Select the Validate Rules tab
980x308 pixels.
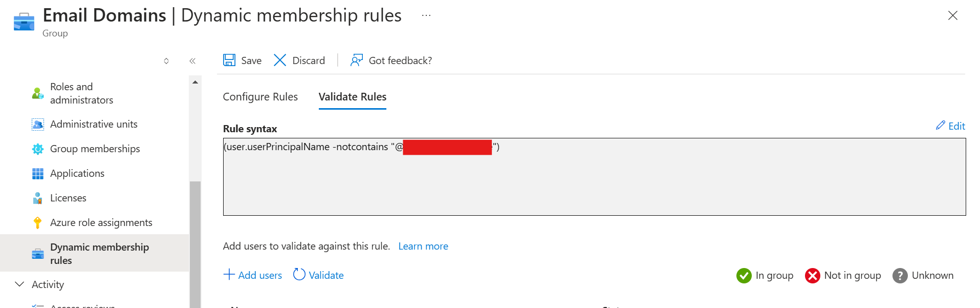pyautogui.click(x=352, y=96)
